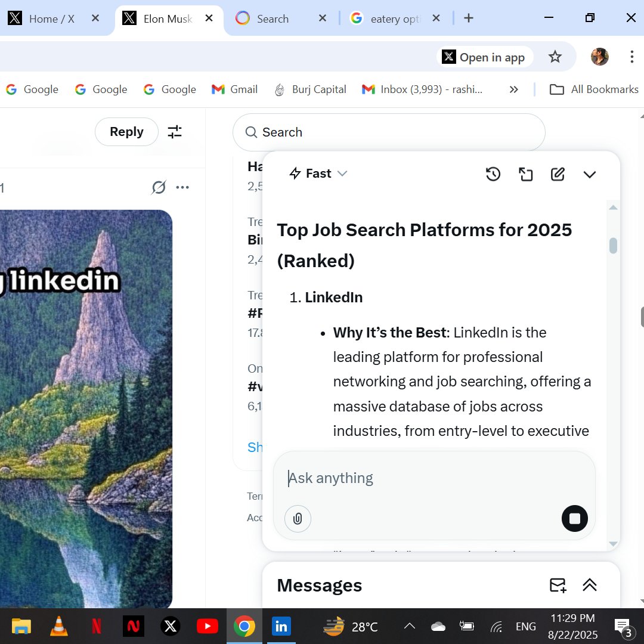Click heading Top Job Search Platforms
Viewport: 644px width, 644px height.
[424, 245]
